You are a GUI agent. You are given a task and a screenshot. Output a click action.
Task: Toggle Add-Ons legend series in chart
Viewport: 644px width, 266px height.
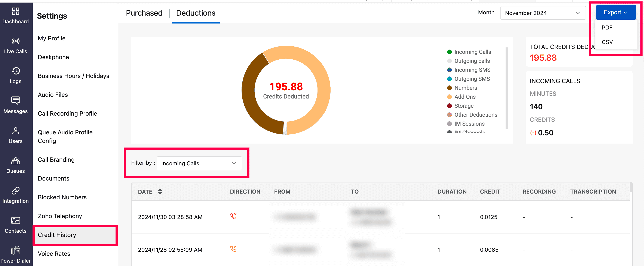pyautogui.click(x=465, y=97)
